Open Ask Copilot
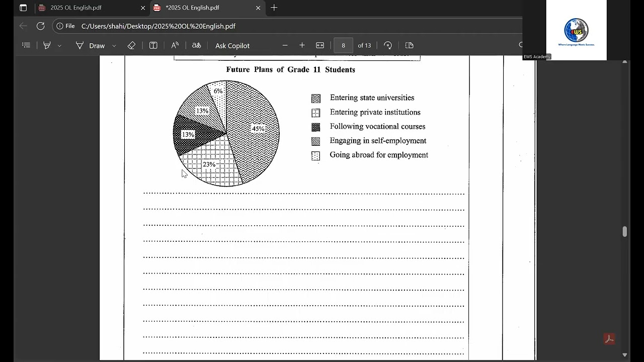 pos(232,46)
